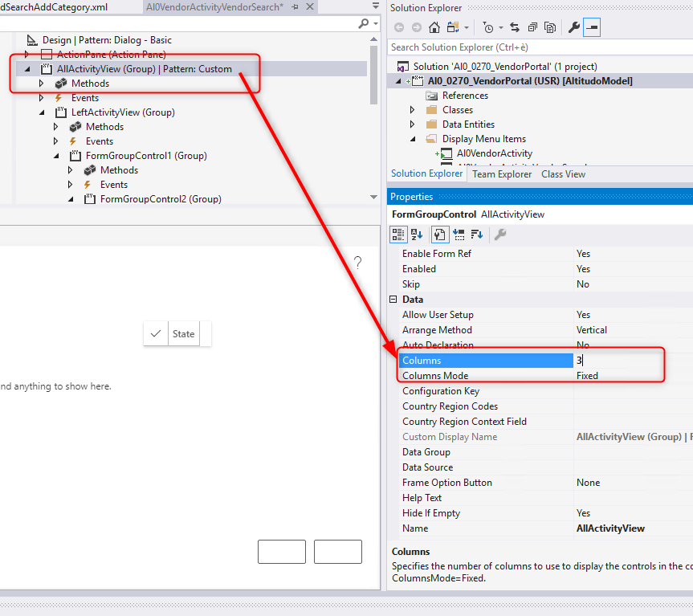
Task: Collapse the Data category in Properties
Action: point(393,300)
